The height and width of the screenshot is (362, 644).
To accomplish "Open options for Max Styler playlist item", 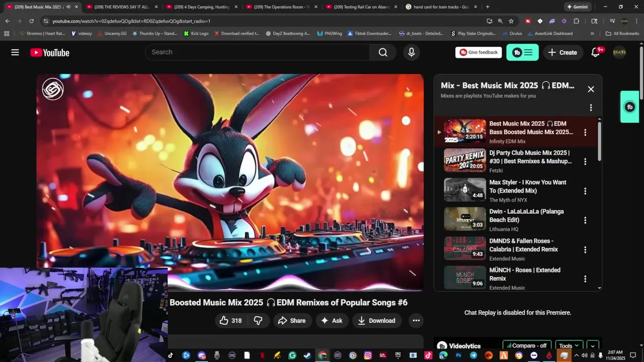I will (x=585, y=191).
